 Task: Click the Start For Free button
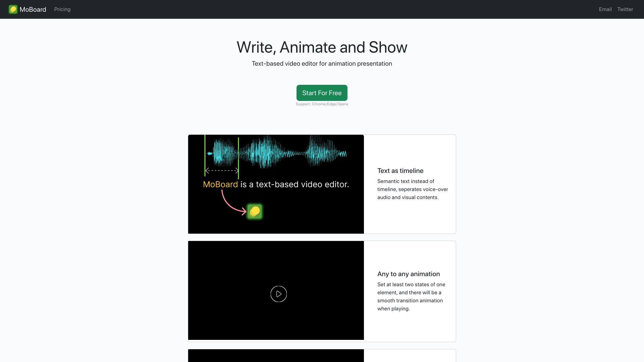[x=322, y=93]
